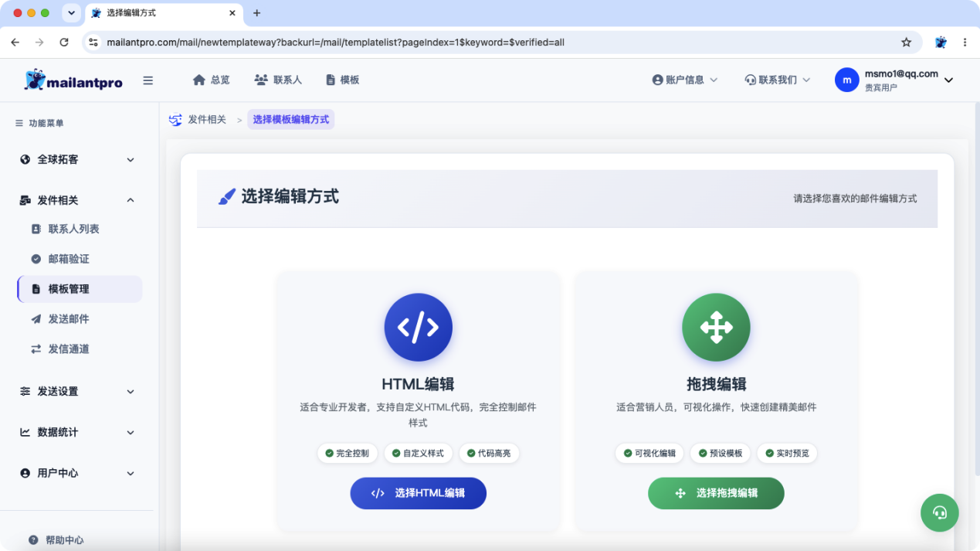The width and height of the screenshot is (980, 551).
Task: Click the home icon beside 总览
Action: click(199, 80)
